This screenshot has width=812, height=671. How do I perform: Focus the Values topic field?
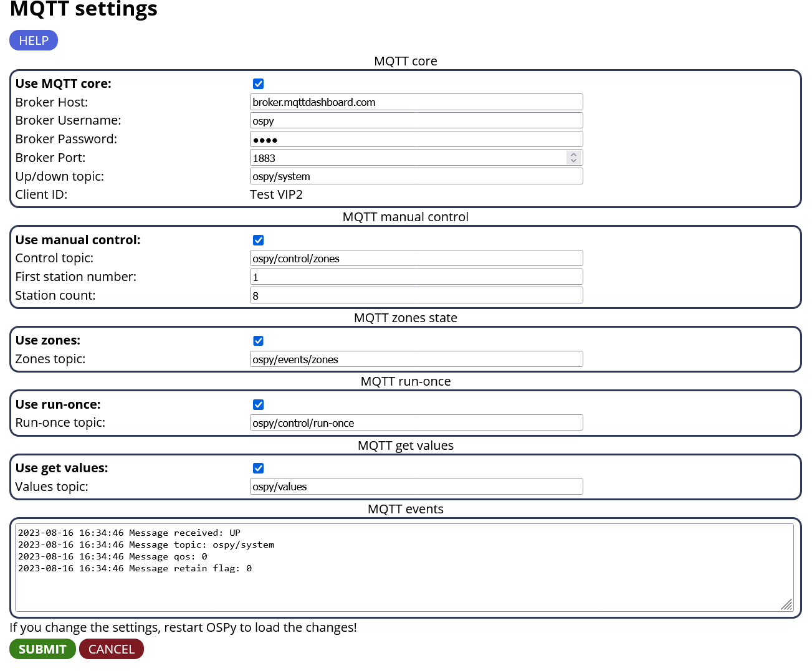tap(416, 486)
